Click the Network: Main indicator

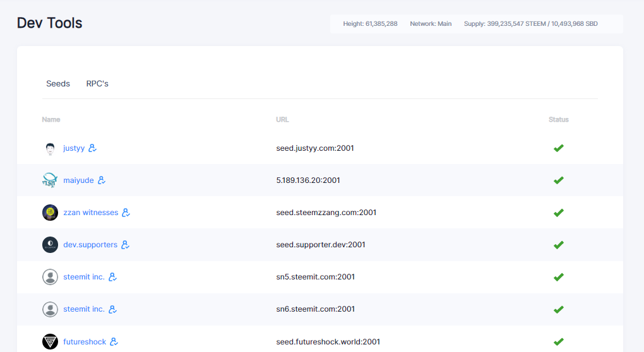coord(431,24)
